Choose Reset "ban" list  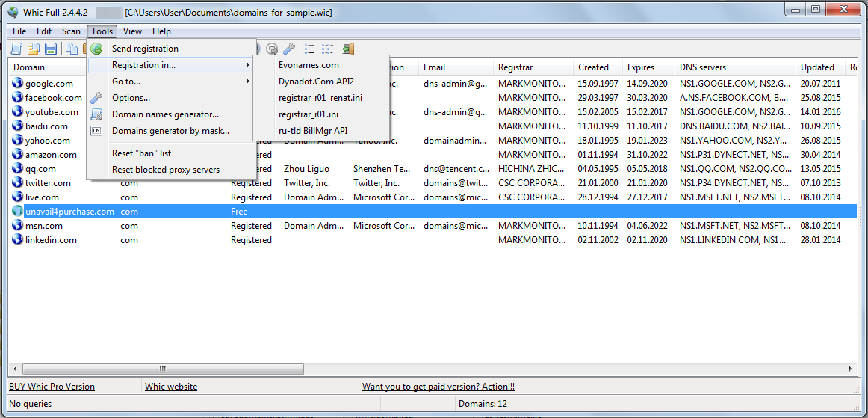pos(141,153)
